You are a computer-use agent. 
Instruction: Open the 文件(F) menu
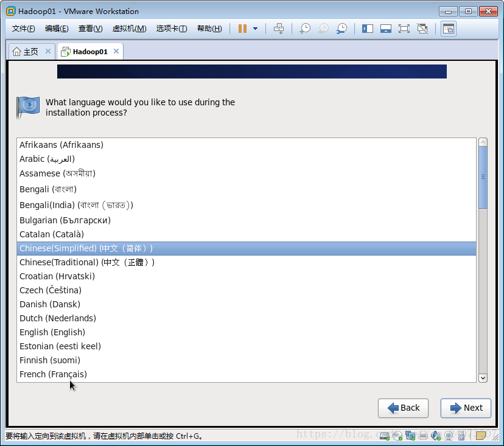(24, 29)
